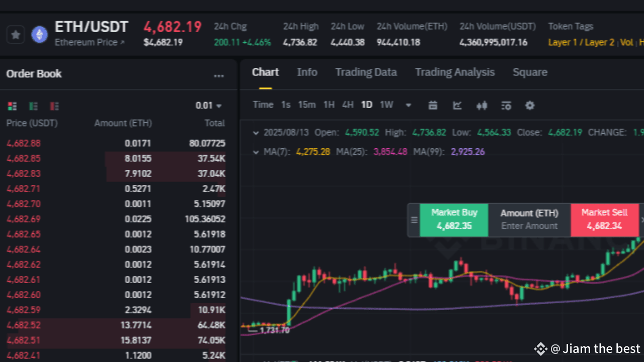
Task: Click the ETH/USDT pair name
Action: click(92, 27)
